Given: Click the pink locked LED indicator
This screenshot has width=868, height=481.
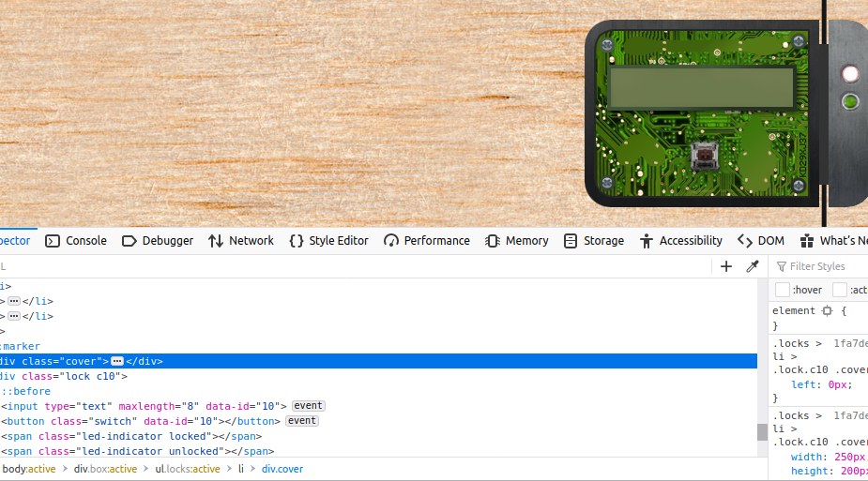Looking at the screenshot, I should [850, 74].
